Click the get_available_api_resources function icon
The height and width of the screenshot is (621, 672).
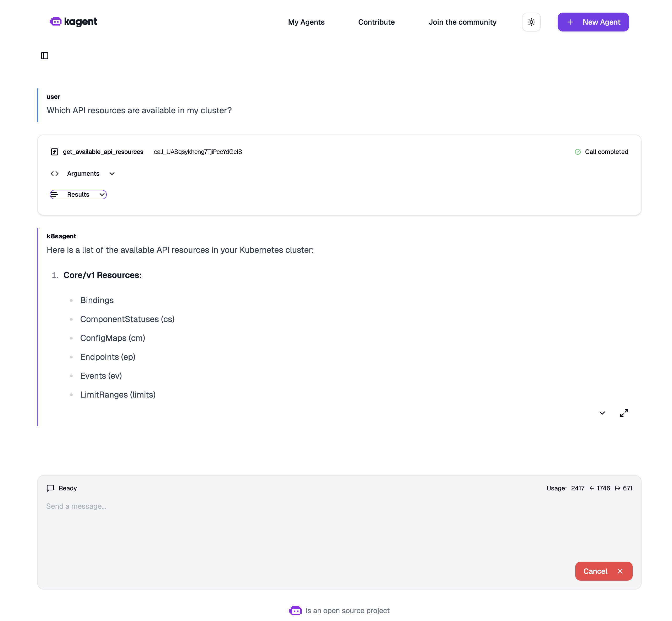coord(55,152)
